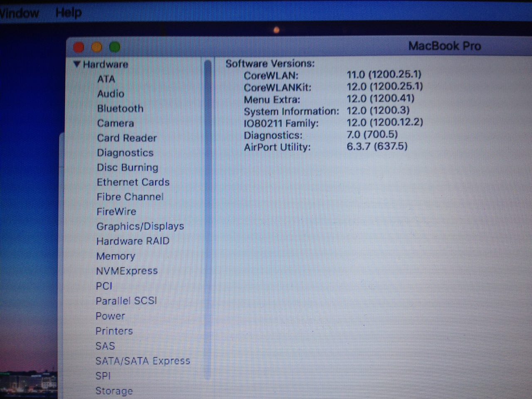Select Diagnostics in the sidebar
The image size is (532, 399).
(x=125, y=153)
